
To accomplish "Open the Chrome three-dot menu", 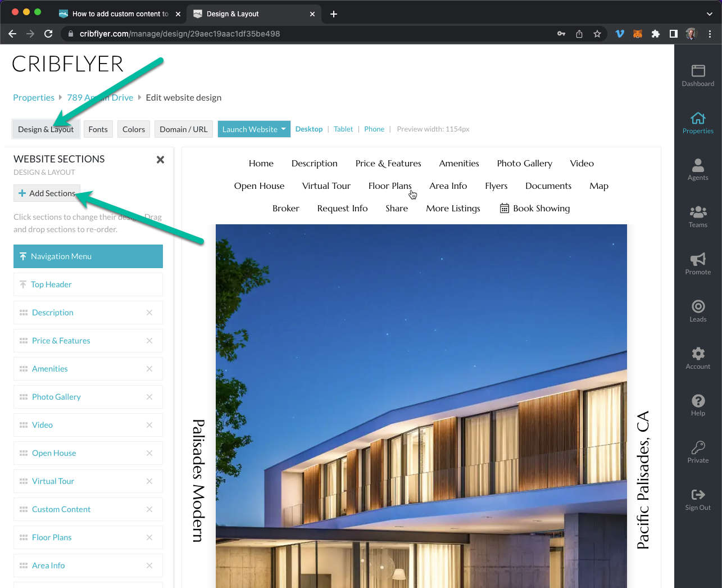I will [710, 34].
